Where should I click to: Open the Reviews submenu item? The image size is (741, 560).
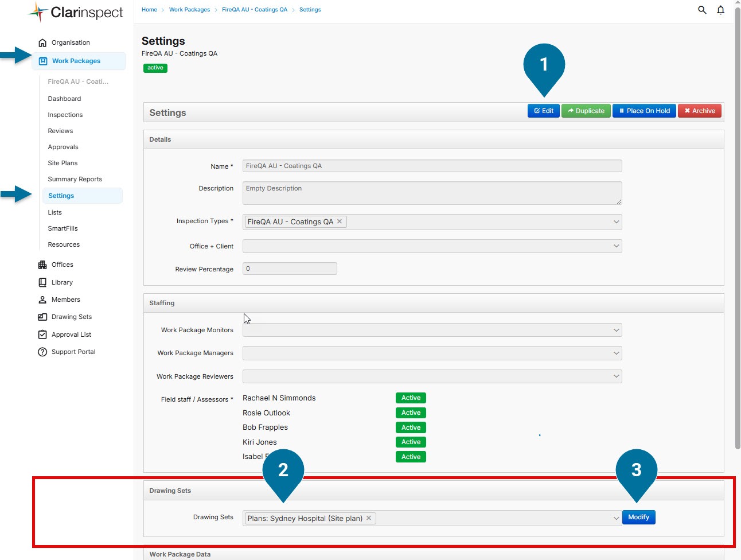pos(60,131)
